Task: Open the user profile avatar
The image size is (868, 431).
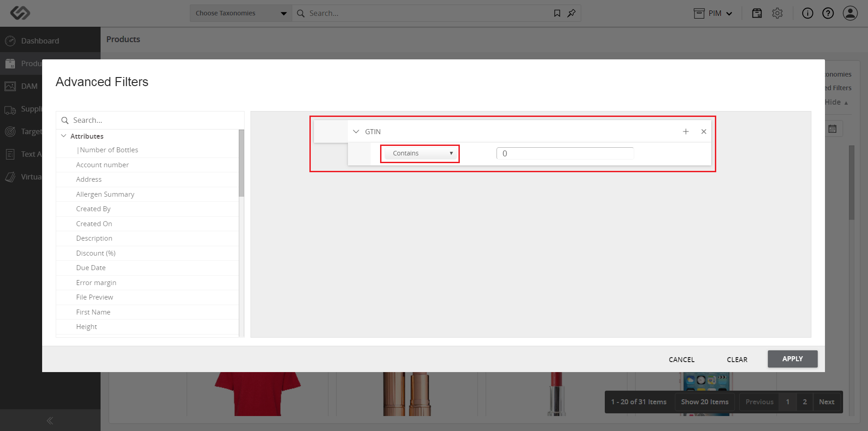Action: (850, 13)
